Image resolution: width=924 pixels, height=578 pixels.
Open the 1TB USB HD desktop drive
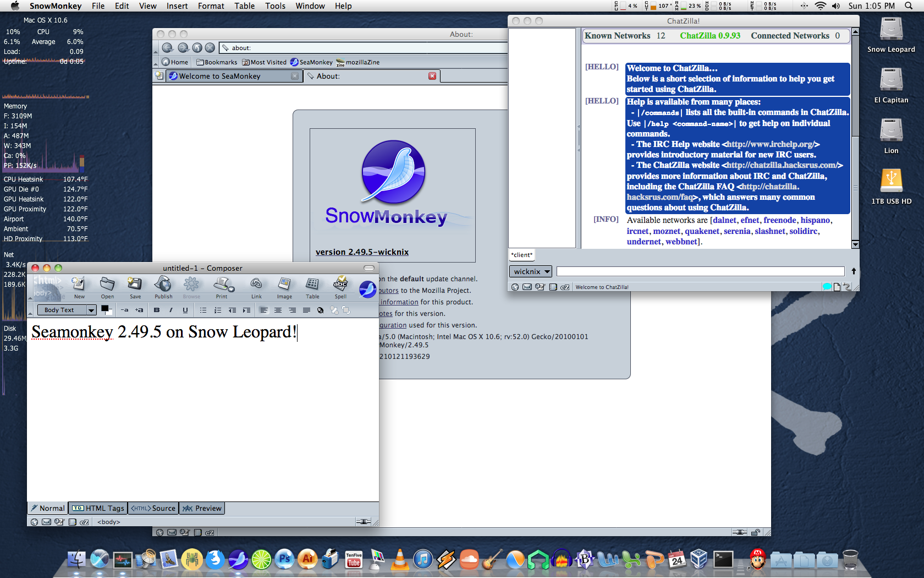coord(891,186)
